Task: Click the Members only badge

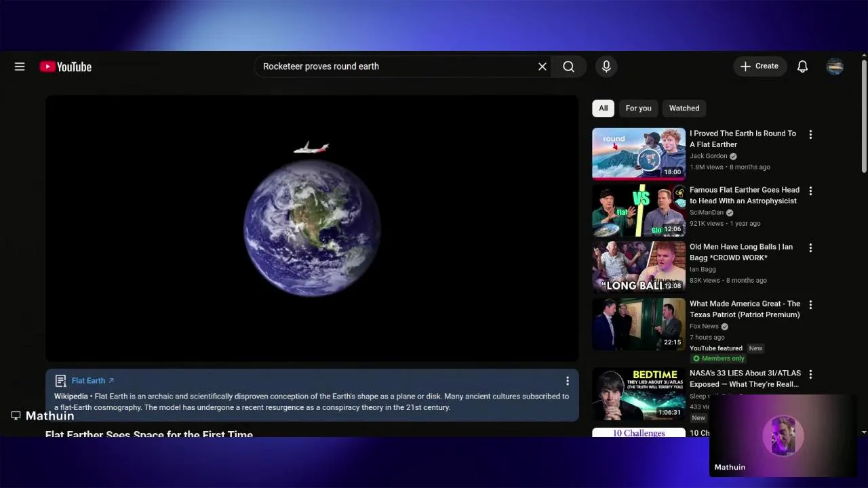Action: [718, 359]
